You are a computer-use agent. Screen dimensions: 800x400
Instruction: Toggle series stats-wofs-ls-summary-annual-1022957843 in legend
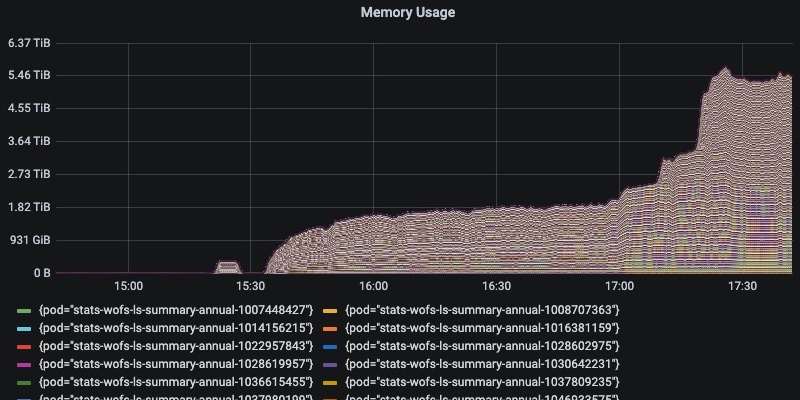click(176, 346)
